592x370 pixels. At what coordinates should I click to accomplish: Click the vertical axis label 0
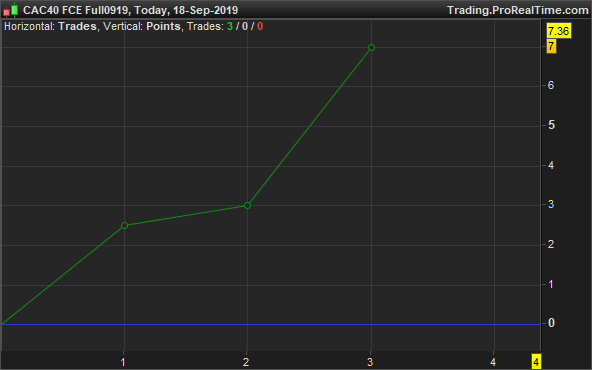(551, 323)
